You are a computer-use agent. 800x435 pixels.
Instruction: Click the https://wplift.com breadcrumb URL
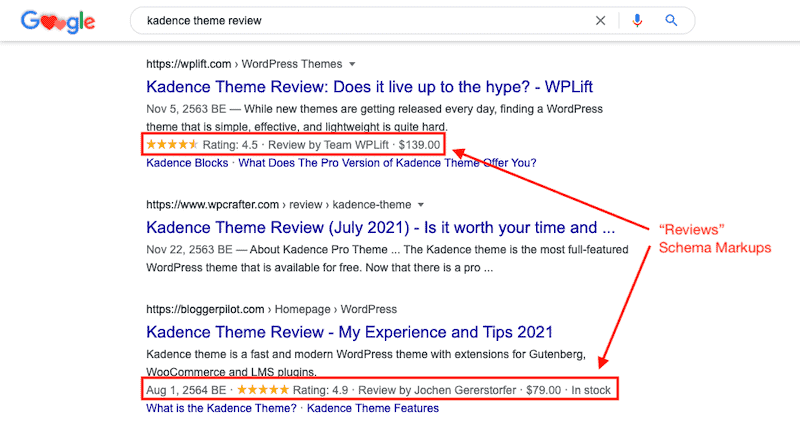pos(189,64)
